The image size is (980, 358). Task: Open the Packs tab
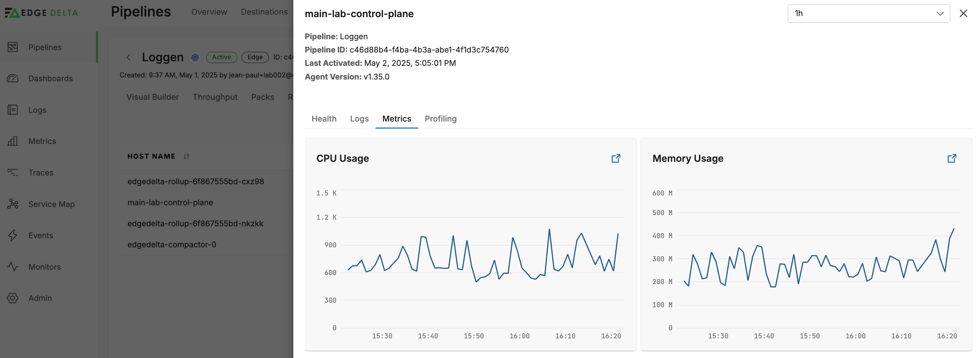point(262,97)
